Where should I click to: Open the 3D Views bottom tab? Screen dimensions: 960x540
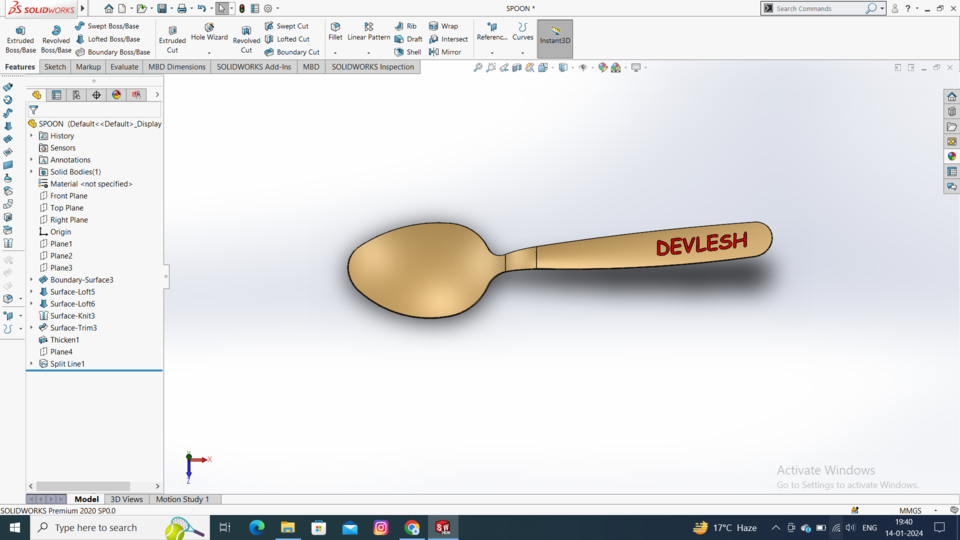[x=126, y=500]
